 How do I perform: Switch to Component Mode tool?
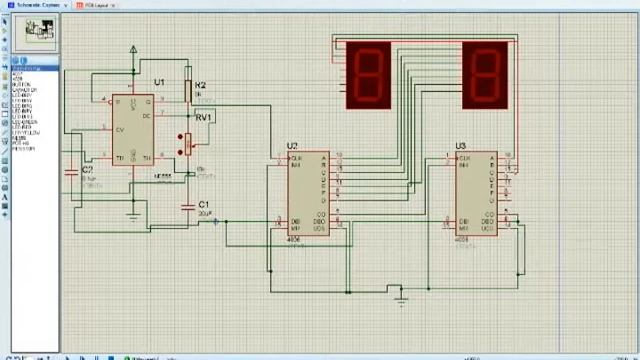[x=5, y=31]
